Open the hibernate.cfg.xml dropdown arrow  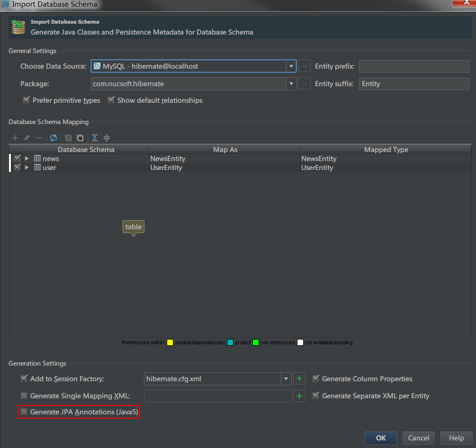(x=286, y=378)
